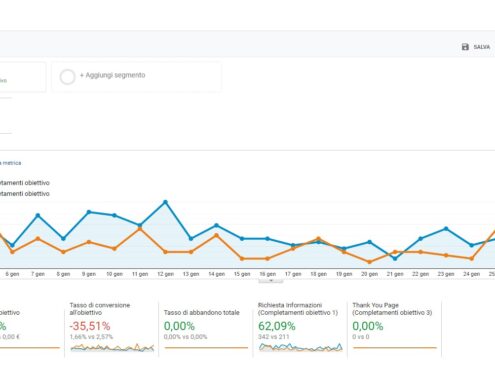Select the Tasso di conversione all'obiettivo card
This screenshot has height=371, width=495.
tap(111, 328)
